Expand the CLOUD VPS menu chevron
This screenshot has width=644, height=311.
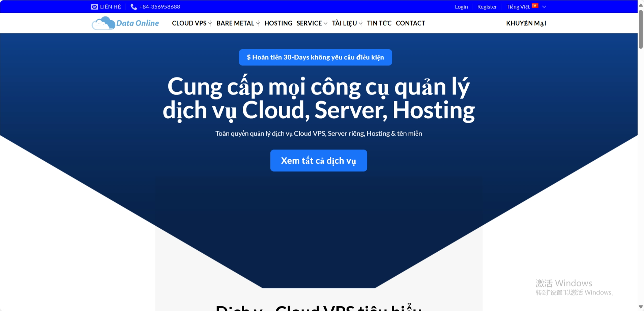click(x=210, y=24)
